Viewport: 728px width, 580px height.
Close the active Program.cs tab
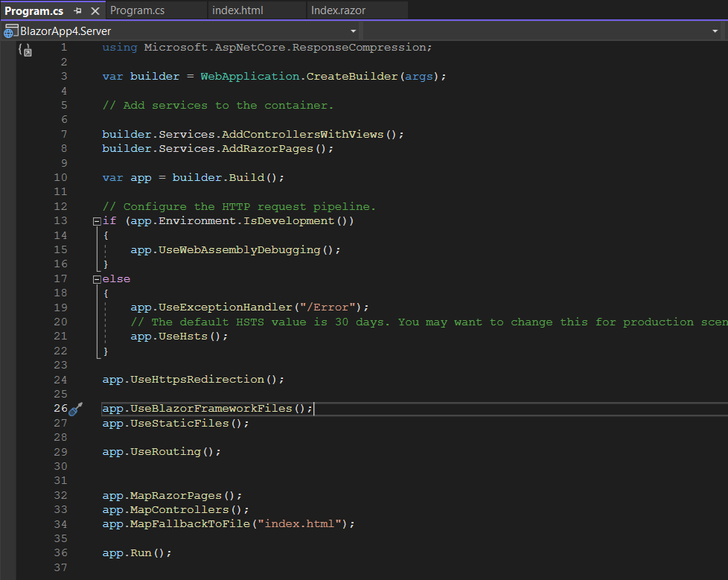point(95,10)
